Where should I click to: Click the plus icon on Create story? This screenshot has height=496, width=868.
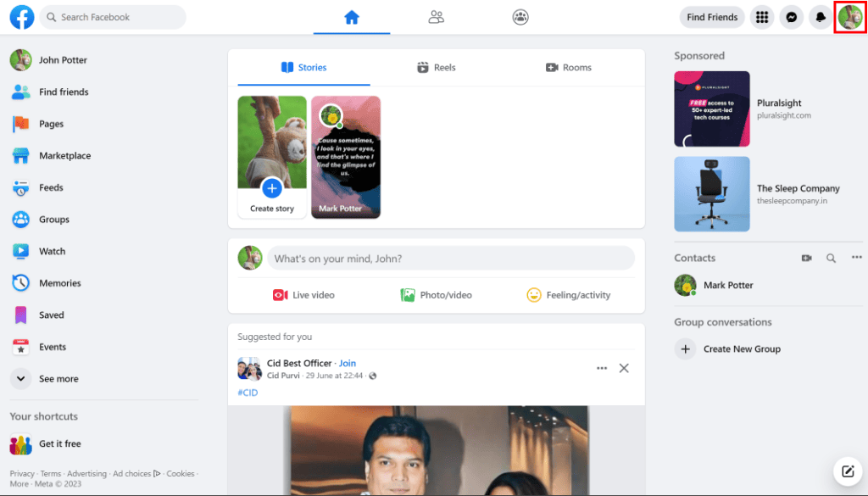click(272, 188)
